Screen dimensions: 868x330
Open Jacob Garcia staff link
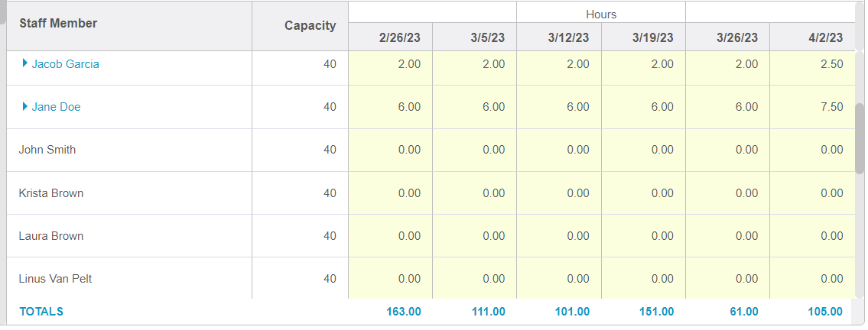tap(65, 64)
